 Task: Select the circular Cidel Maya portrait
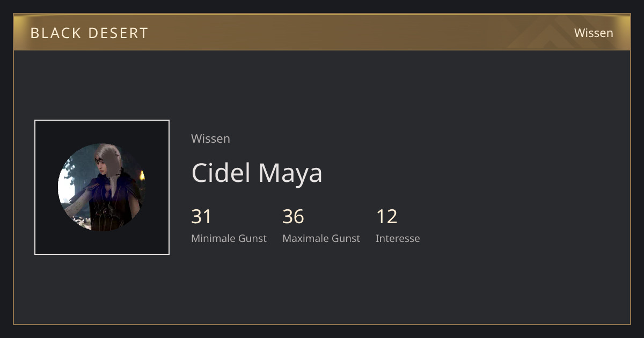tap(102, 187)
